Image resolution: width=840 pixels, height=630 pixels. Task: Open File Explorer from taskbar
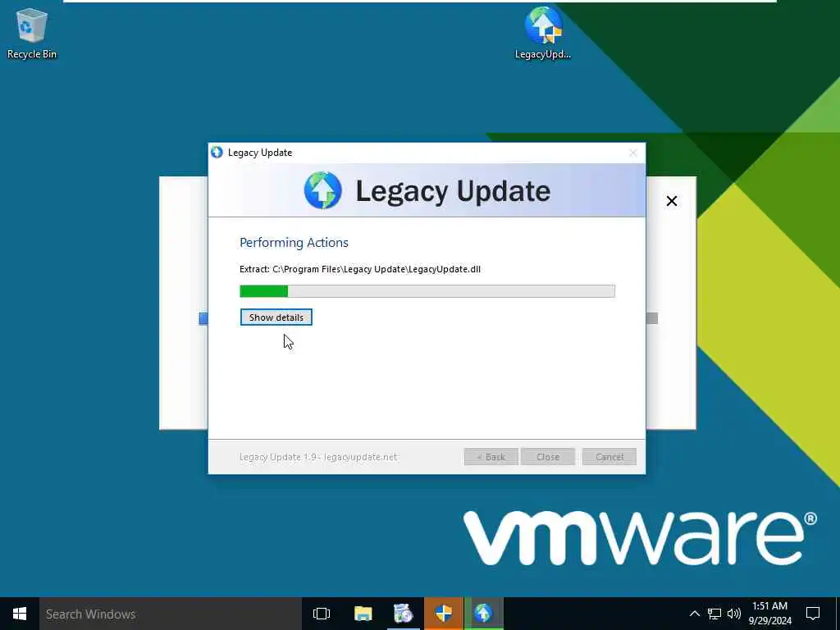coord(363,614)
